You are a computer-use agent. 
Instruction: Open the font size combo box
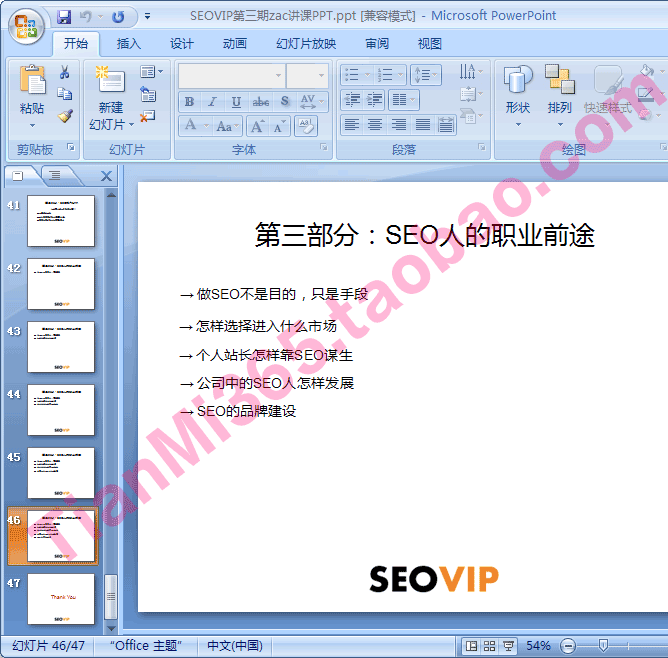(x=307, y=75)
